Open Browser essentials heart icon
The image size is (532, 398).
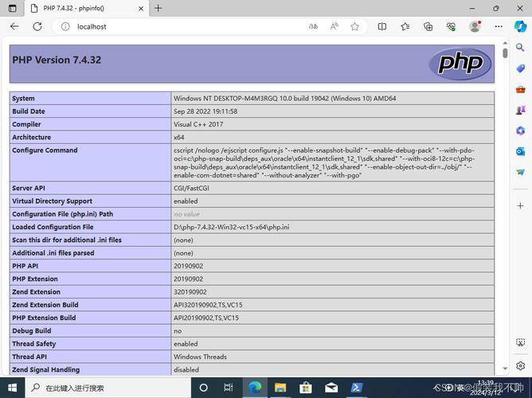pos(451,26)
